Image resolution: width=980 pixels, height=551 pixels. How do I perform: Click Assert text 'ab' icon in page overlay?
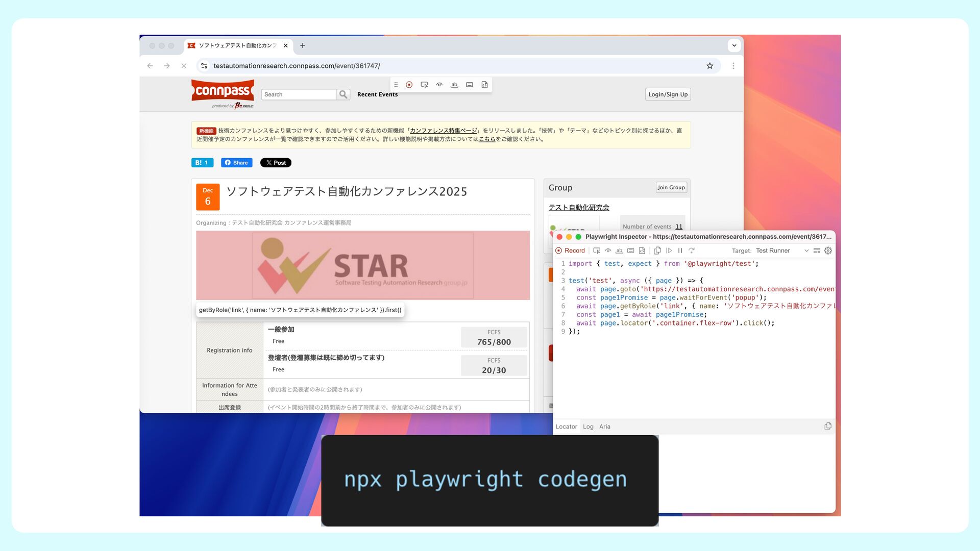[454, 85]
